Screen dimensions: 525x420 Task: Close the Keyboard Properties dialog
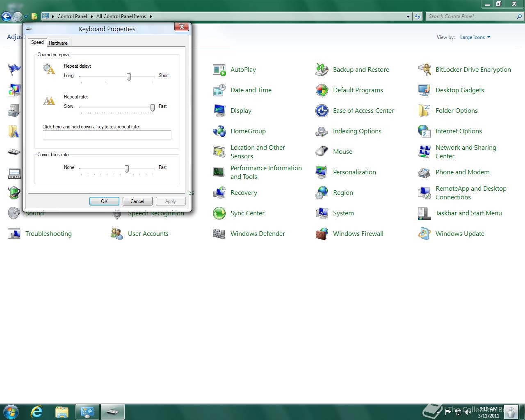coord(182,27)
